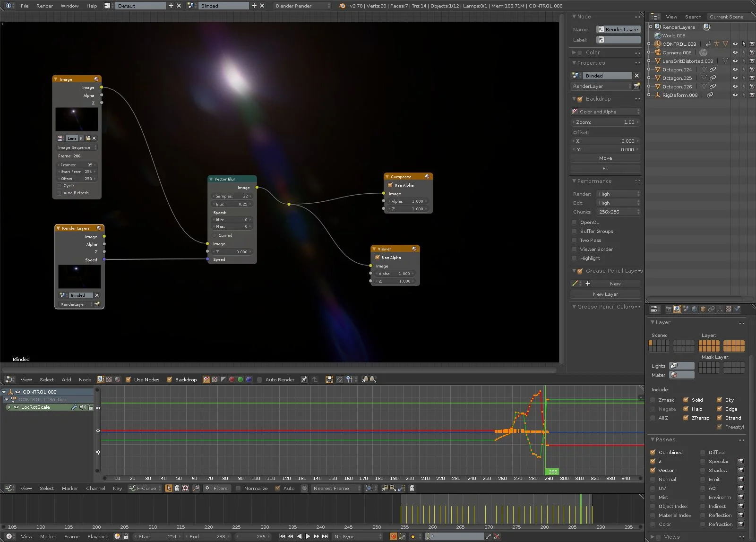This screenshot has height=542, width=756.
Task: Click the Blender logo icon in the info header
Action: (x=343, y=6)
